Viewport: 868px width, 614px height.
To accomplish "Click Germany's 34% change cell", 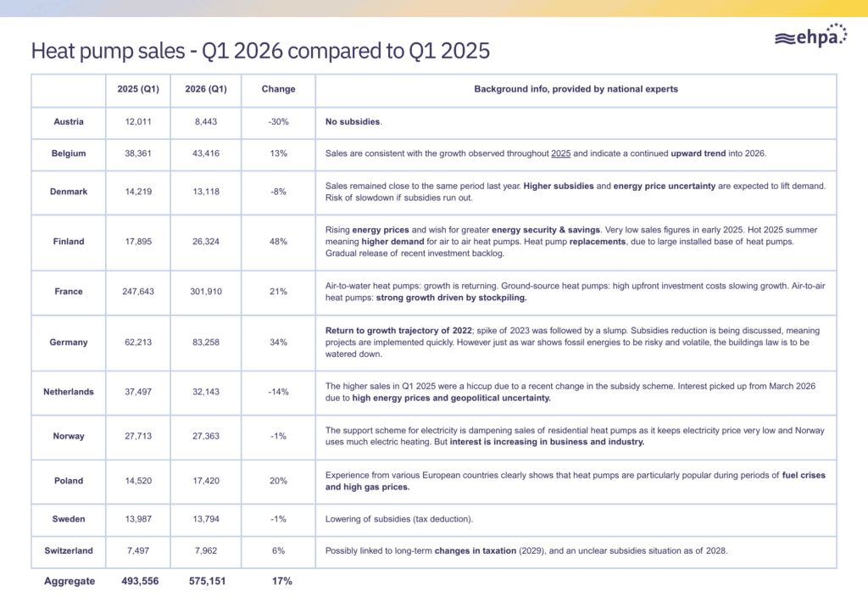I will 278,342.
